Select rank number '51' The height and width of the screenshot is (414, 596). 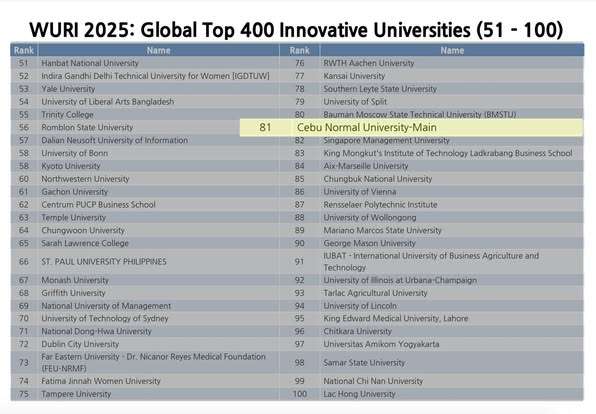point(24,63)
